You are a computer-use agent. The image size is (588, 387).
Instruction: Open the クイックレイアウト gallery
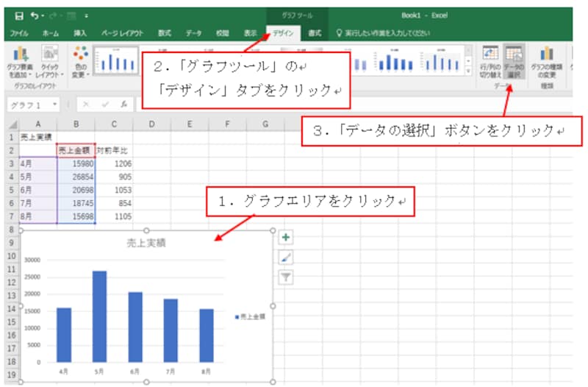50,62
